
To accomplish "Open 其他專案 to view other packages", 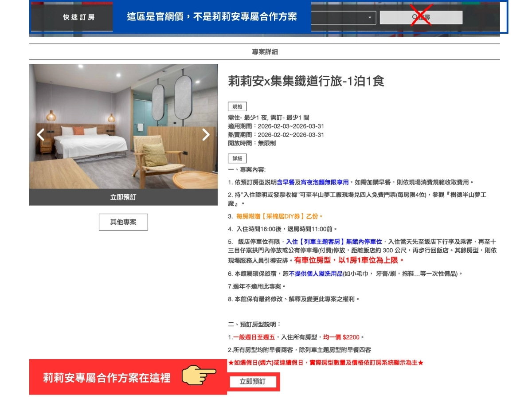I will click(123, 222).
